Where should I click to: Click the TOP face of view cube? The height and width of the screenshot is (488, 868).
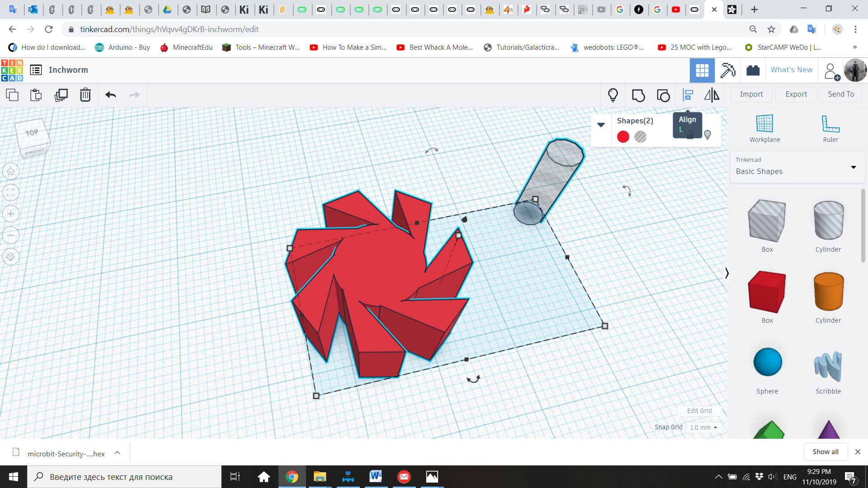pyautogui.click(x=32, y=133)
